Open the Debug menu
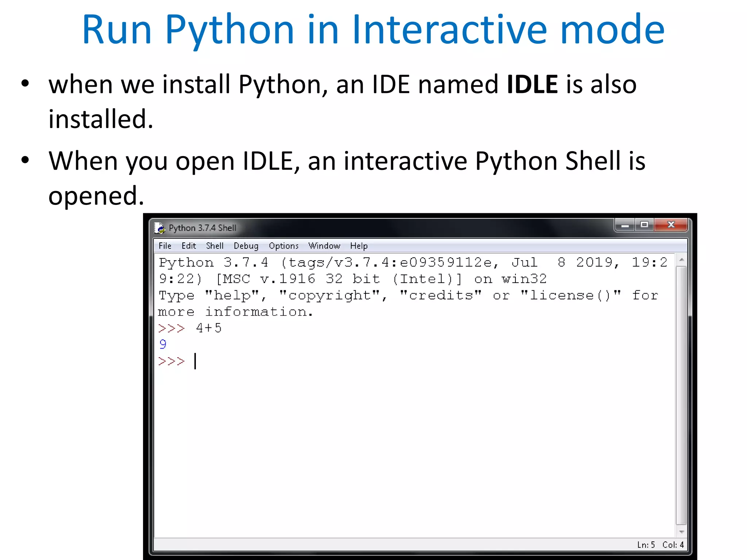 [x=246, y=246]
